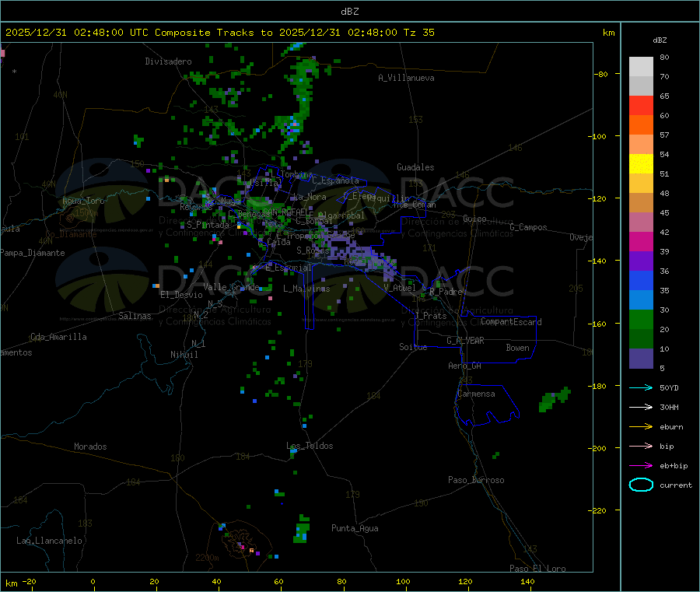Click the 'current' legend label

tap(676, 485)
